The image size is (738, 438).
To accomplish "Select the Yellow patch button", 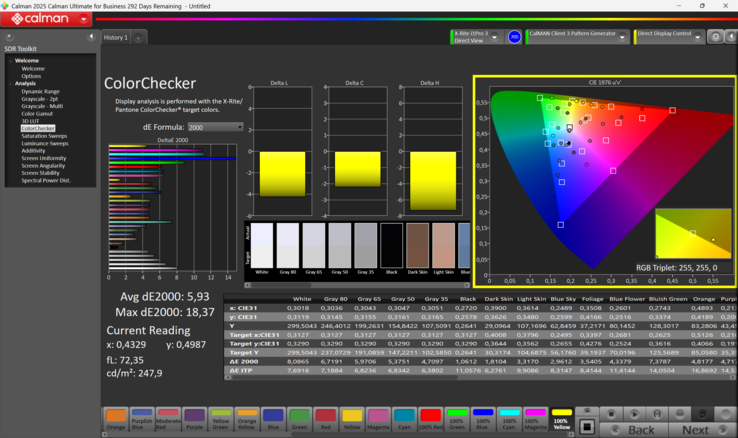I will coord(352,419).
